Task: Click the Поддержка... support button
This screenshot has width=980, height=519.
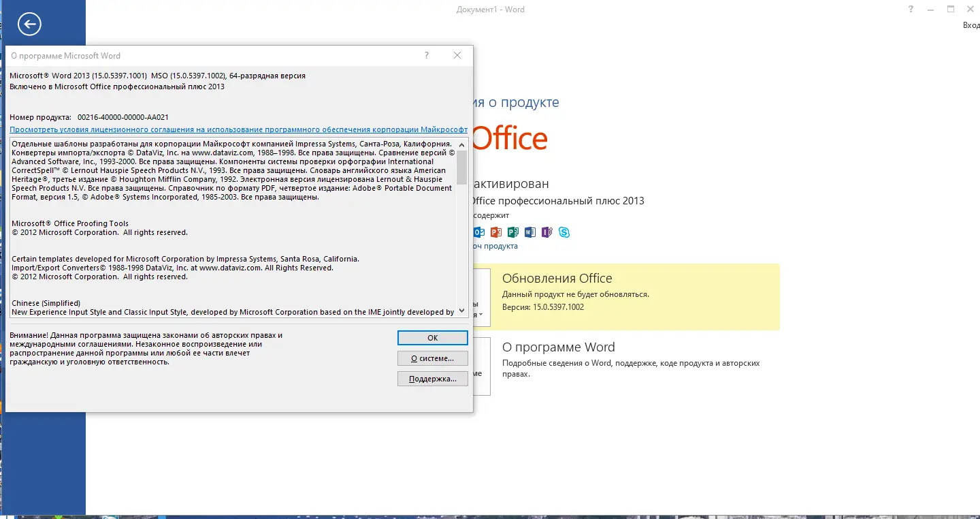Action: 432,379
